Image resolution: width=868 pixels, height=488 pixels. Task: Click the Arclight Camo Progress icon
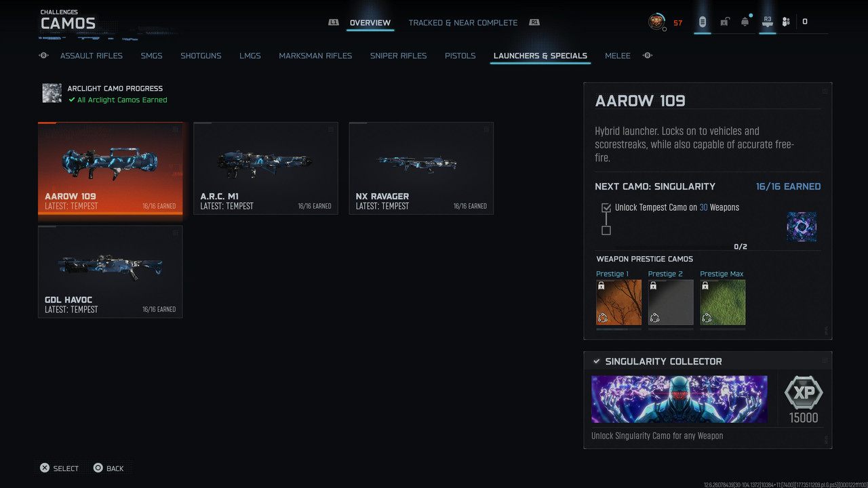(52, 94)
